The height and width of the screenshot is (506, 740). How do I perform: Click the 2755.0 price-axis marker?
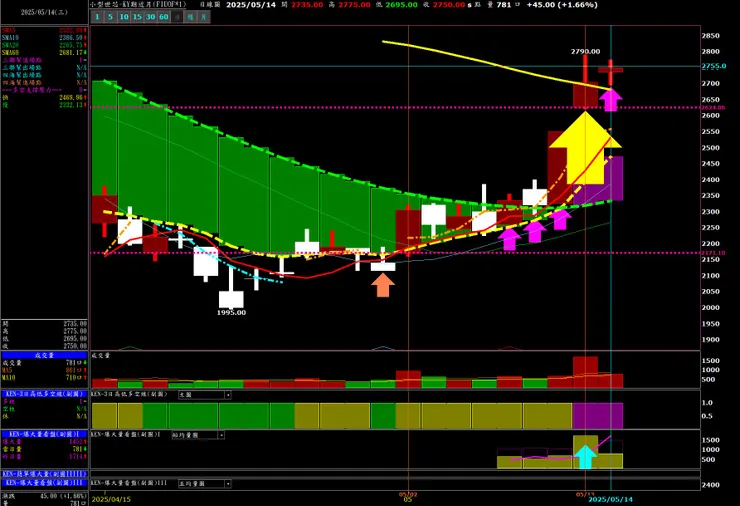click(x=714, y=66)
